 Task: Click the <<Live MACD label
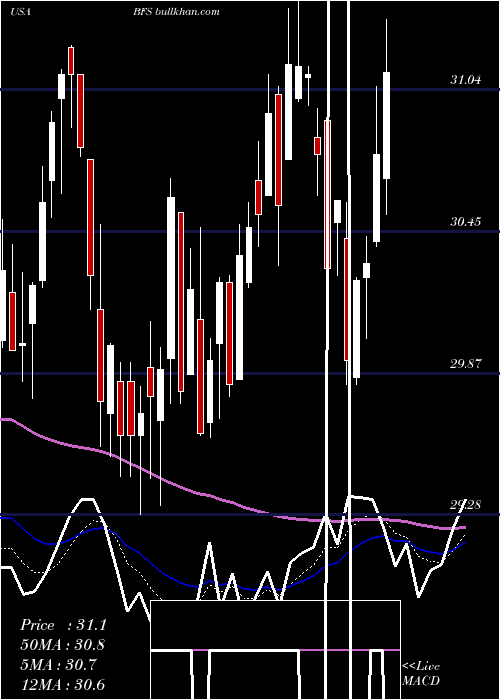421,673
